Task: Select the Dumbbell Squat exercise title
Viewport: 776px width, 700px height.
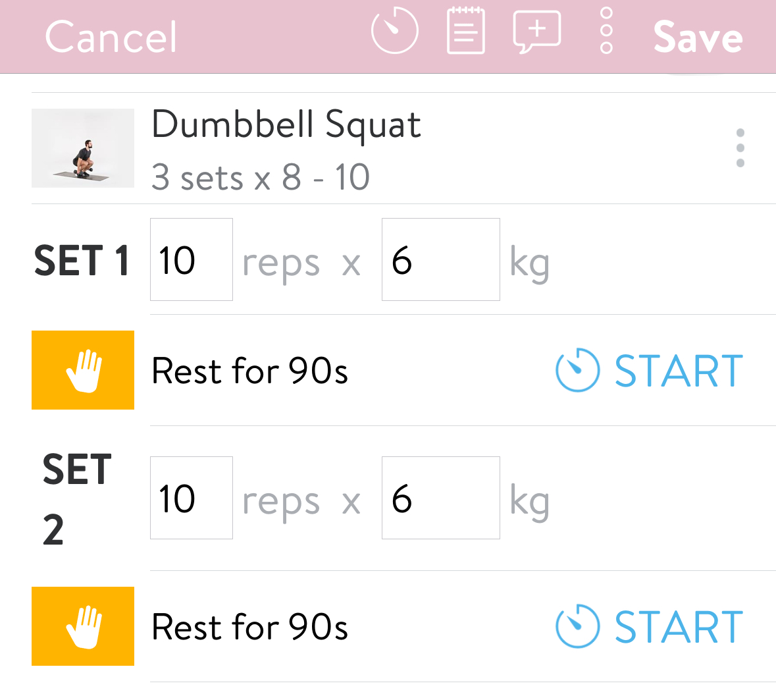Action: point(286,124)
